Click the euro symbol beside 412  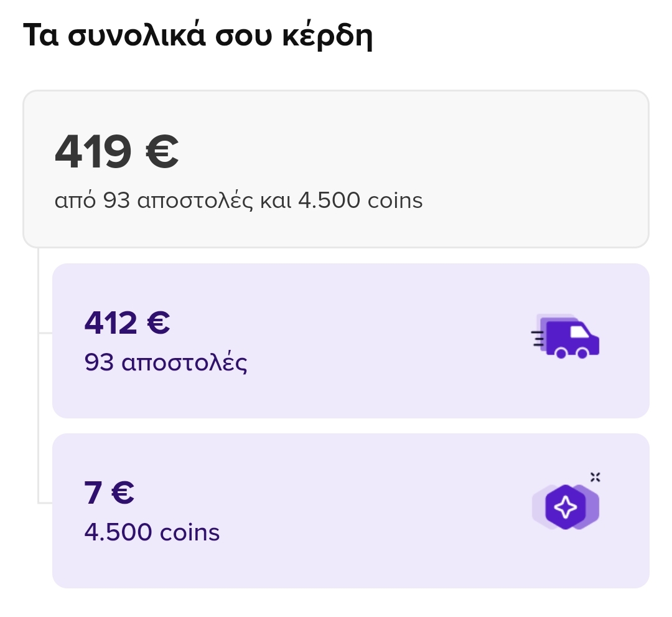(159, 323)
